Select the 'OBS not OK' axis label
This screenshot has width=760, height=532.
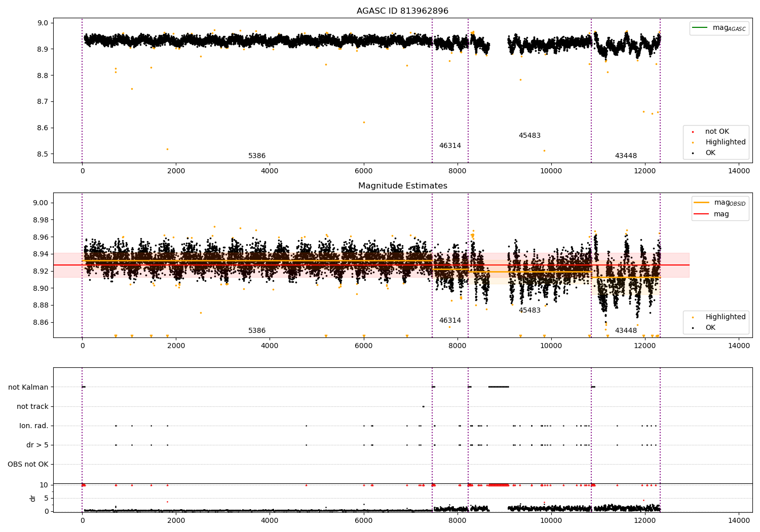pos(28,465)
